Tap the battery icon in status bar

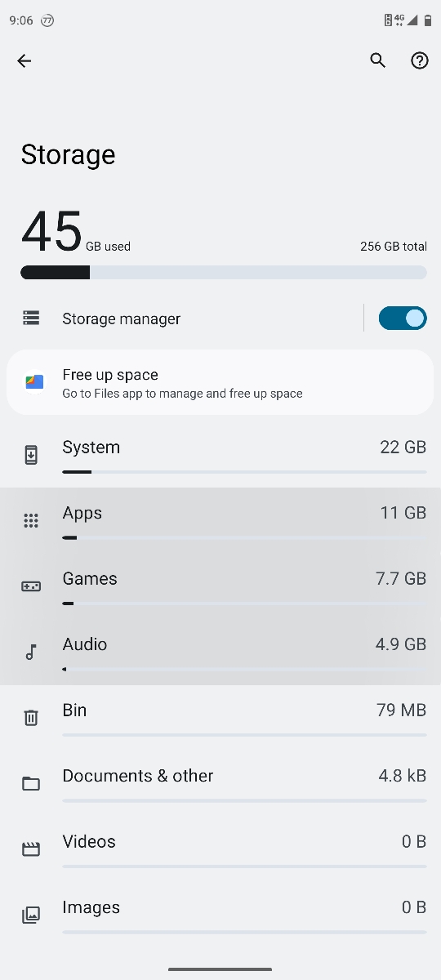[427, 20]
